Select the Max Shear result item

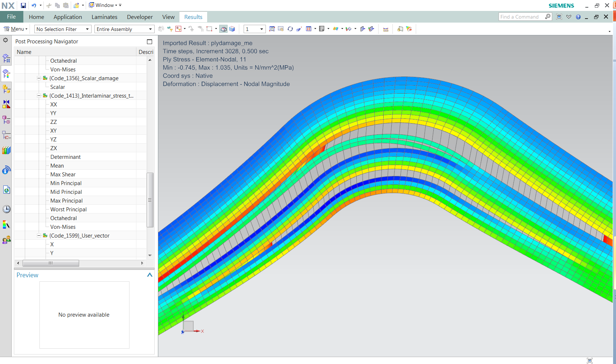[x=63, y=175]
